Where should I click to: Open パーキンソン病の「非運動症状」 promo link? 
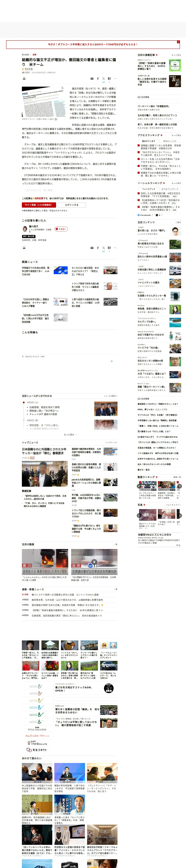pyautogui.click(x=153, y=106)
